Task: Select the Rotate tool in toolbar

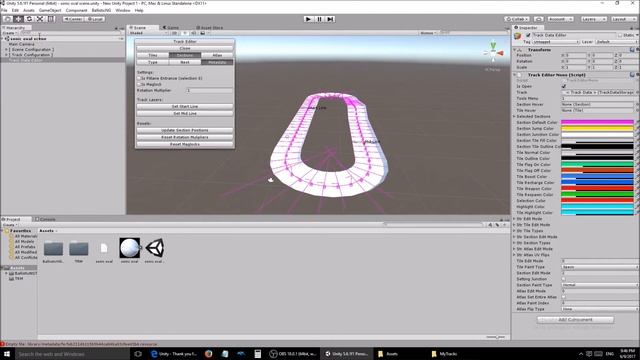Action: tap(29, 19)
